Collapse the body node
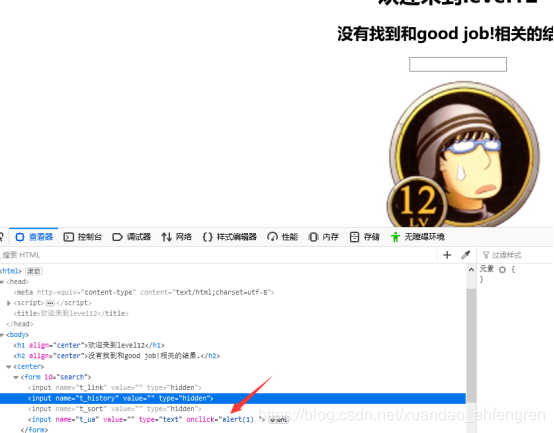554x433 pixels. [2, 335]
